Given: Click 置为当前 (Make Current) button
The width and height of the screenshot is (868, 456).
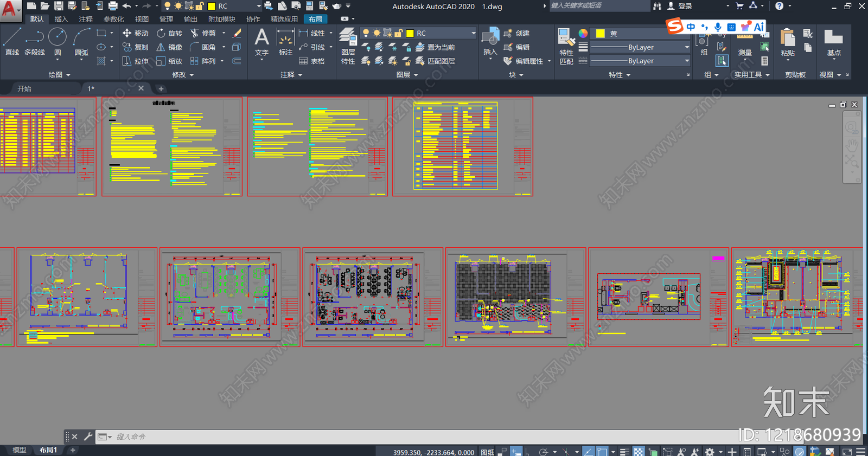Looking at the screenshot, I should click(x=436, y=47).
